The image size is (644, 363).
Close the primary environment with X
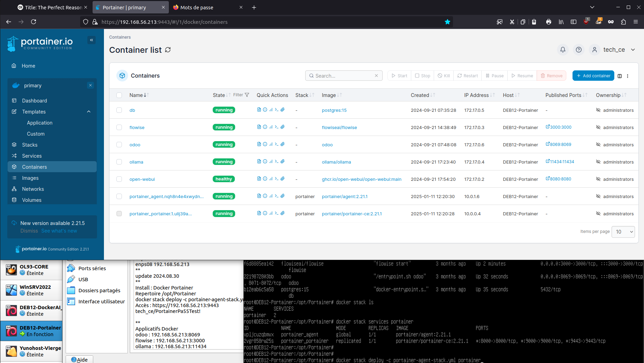point(90,85)
